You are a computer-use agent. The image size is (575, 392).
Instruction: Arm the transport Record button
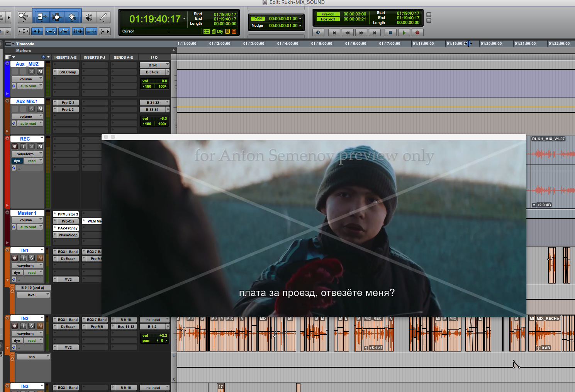(x=417, y=33)
